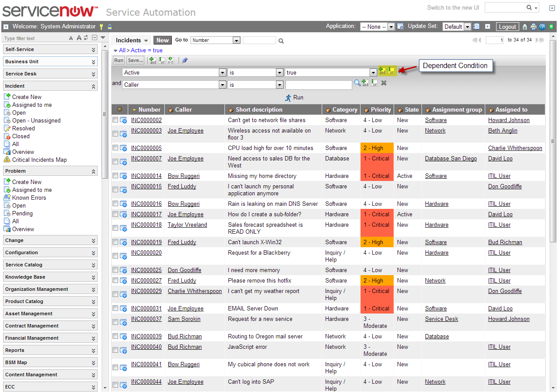Click the Save... filter button

pos(136,60)
